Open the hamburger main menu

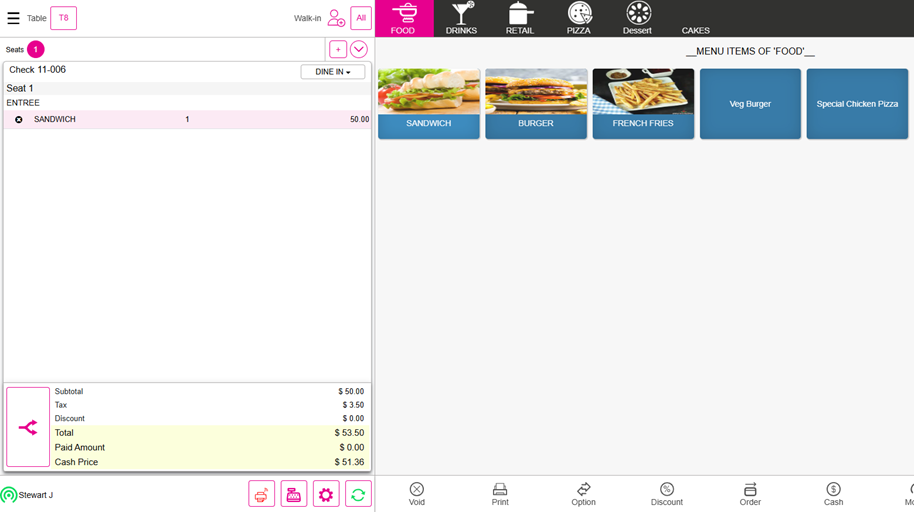point(13,18)
